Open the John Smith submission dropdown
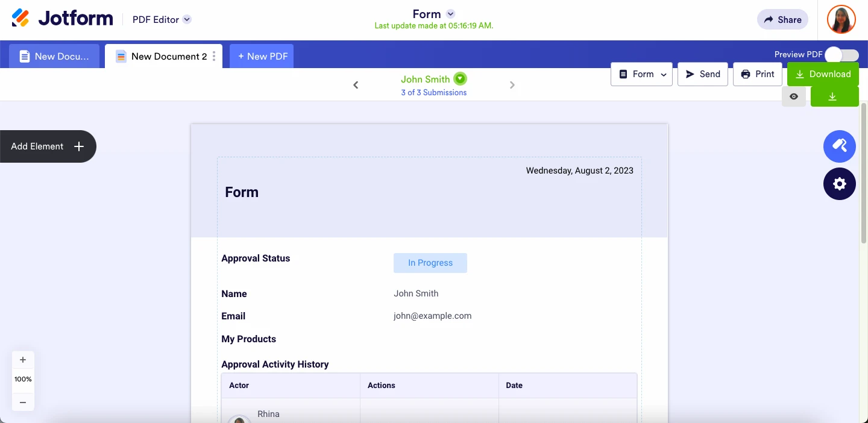This screenshot has height=423, width=868. pos(461,79)
